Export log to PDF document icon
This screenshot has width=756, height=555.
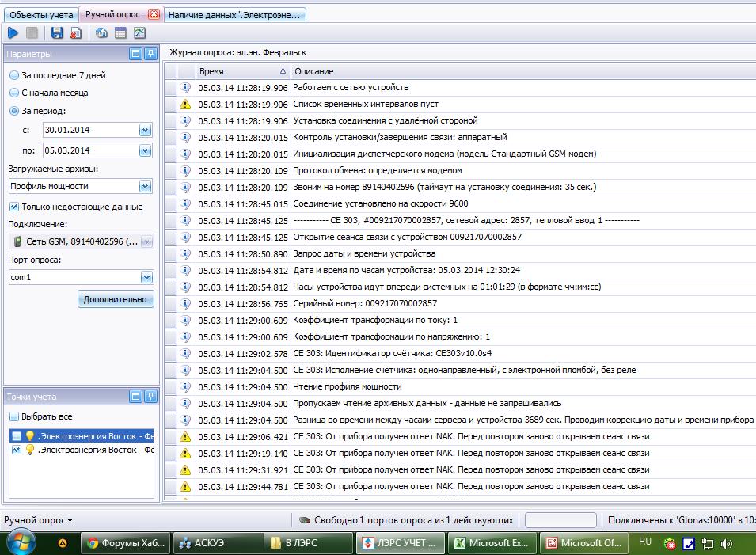76,32
